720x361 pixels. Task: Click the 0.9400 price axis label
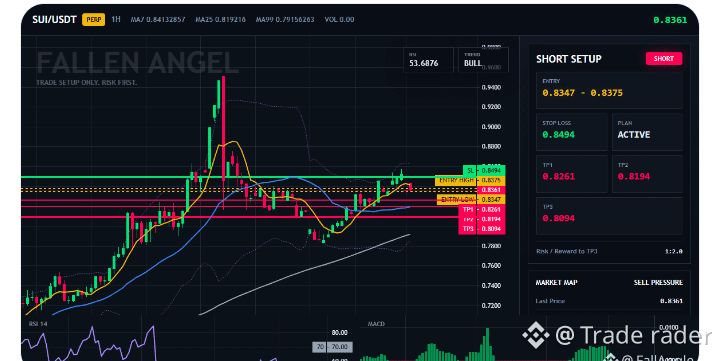(491, 87)
